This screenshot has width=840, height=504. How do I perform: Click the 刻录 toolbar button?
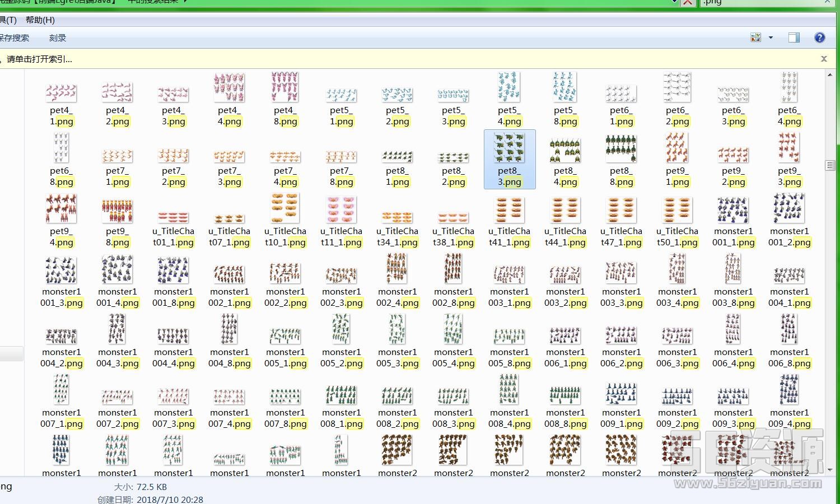[57, 38]
